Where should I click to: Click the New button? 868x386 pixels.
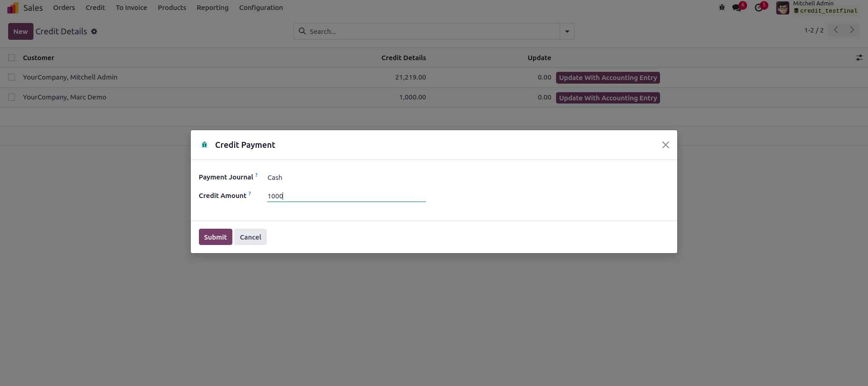[21, 32]
